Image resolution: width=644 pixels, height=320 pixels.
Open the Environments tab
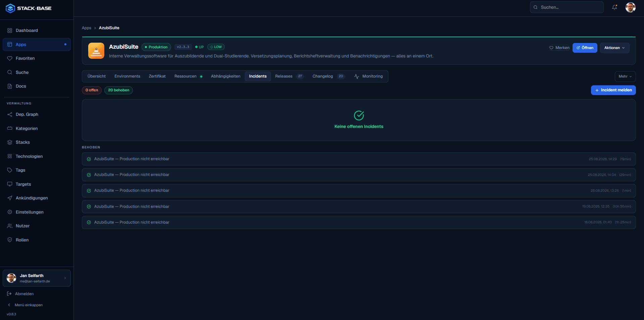[x=127, y=76]
